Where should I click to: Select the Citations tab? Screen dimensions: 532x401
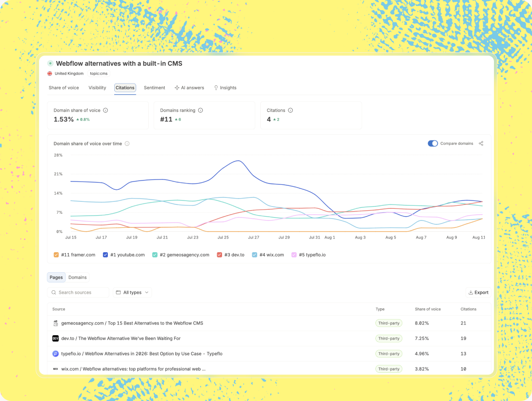pyautogui.click(x=125, y=88)
